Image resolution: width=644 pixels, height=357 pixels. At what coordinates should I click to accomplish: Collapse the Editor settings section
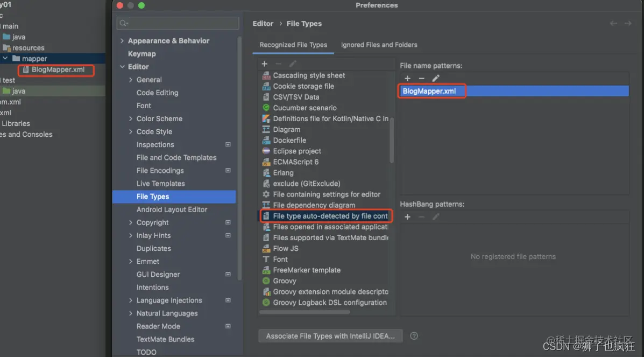pos(122,67)
